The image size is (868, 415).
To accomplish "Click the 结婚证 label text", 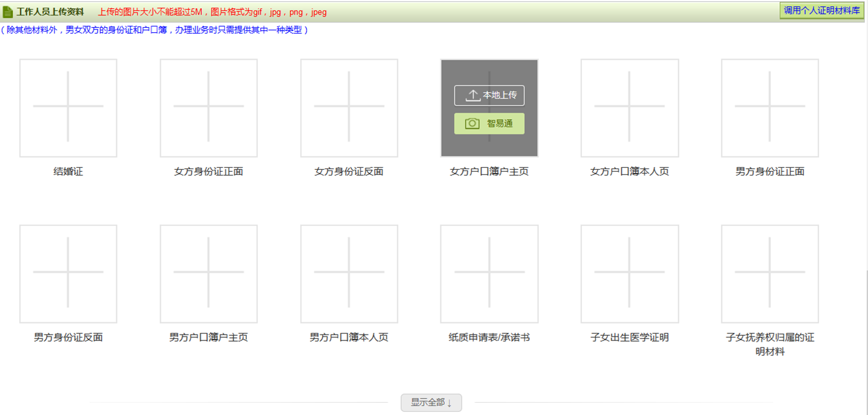I will point(68,172).
